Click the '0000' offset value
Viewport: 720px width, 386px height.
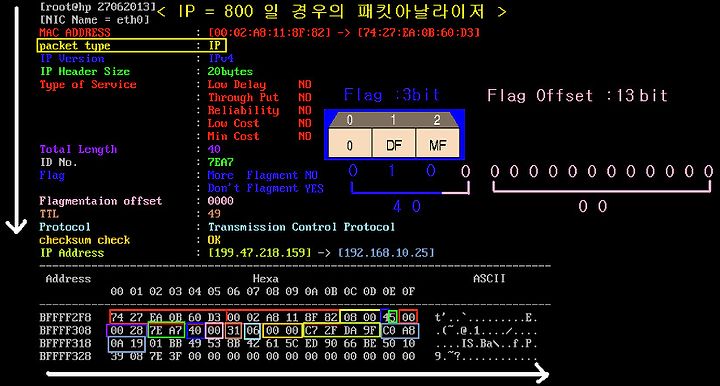click(221, 201)
